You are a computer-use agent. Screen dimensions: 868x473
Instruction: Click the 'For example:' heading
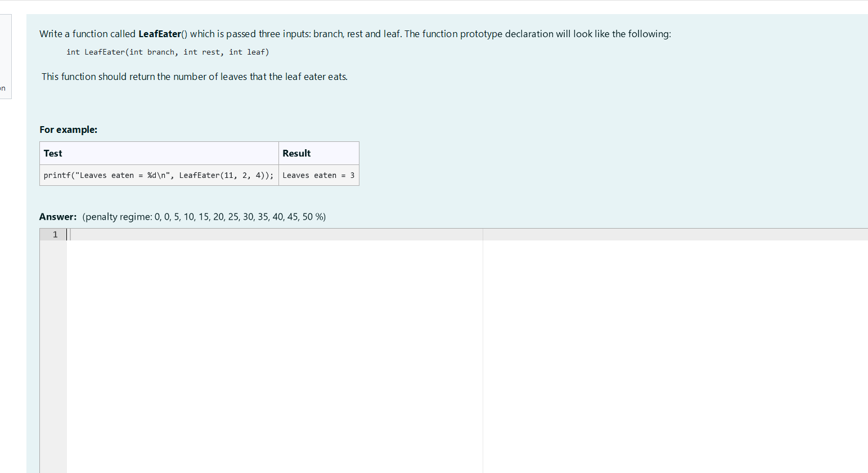point(68,130)
